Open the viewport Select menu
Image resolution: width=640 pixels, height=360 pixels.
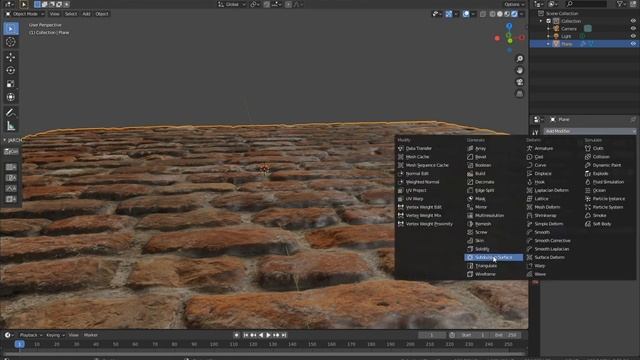point(71,14)
